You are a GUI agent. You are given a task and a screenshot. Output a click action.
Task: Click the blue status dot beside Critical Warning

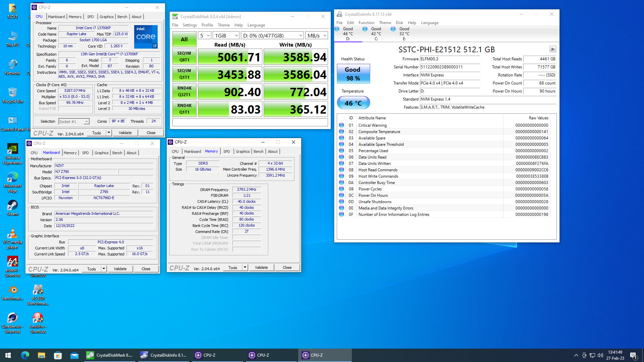tap(341, 125)
